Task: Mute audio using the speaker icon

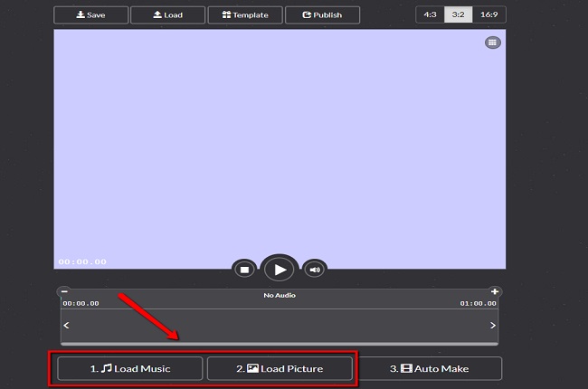Action: [x=315, y=270]
